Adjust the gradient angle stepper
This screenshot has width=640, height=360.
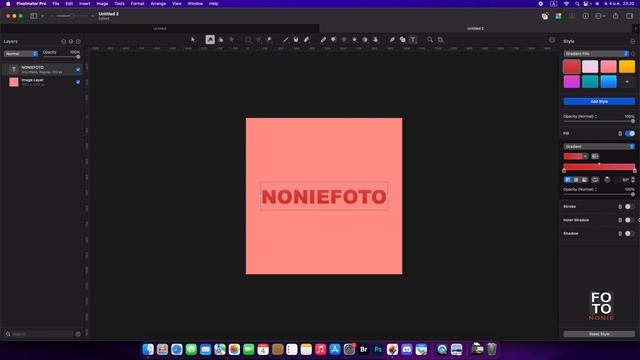[633, 180]
